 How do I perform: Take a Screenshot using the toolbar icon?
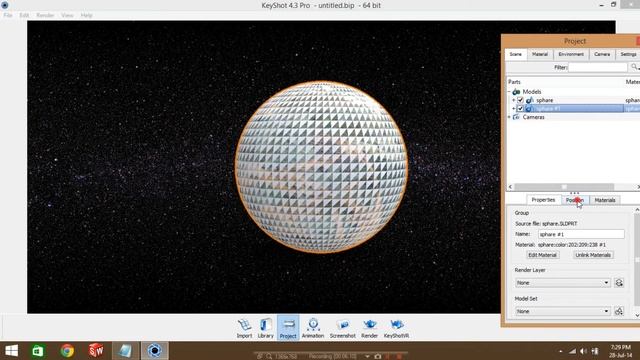click(342, 328)
